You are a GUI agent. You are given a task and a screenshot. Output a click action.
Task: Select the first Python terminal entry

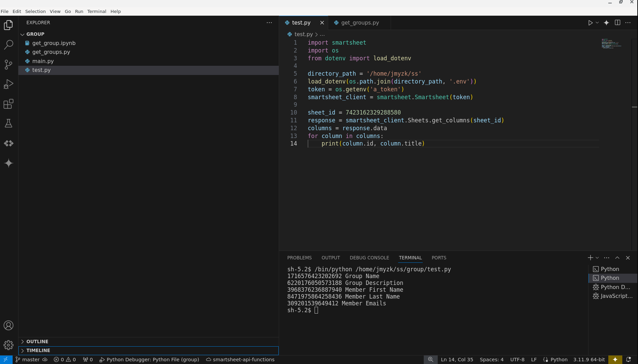pos(613,269)
